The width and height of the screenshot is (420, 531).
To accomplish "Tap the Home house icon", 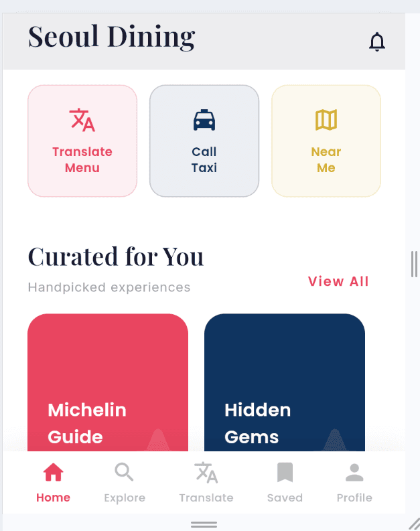I will [x=53, y=473].
